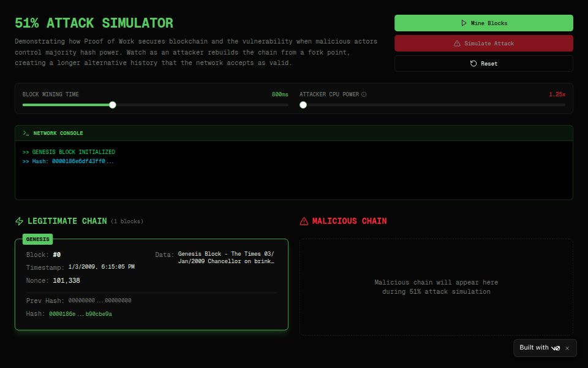Click the 51% ATTACK SIMULATOR title

pyautogui.click(x=94, y=23)
